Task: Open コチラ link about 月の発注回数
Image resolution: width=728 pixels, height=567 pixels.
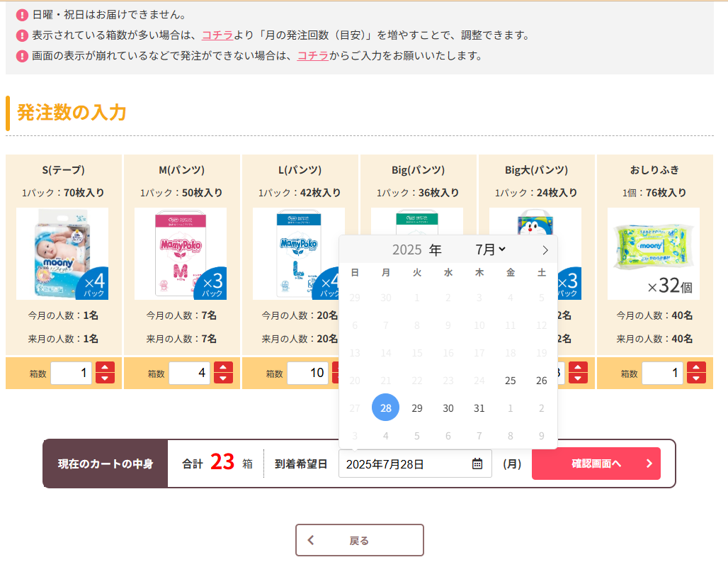Action: coord(217,35)
